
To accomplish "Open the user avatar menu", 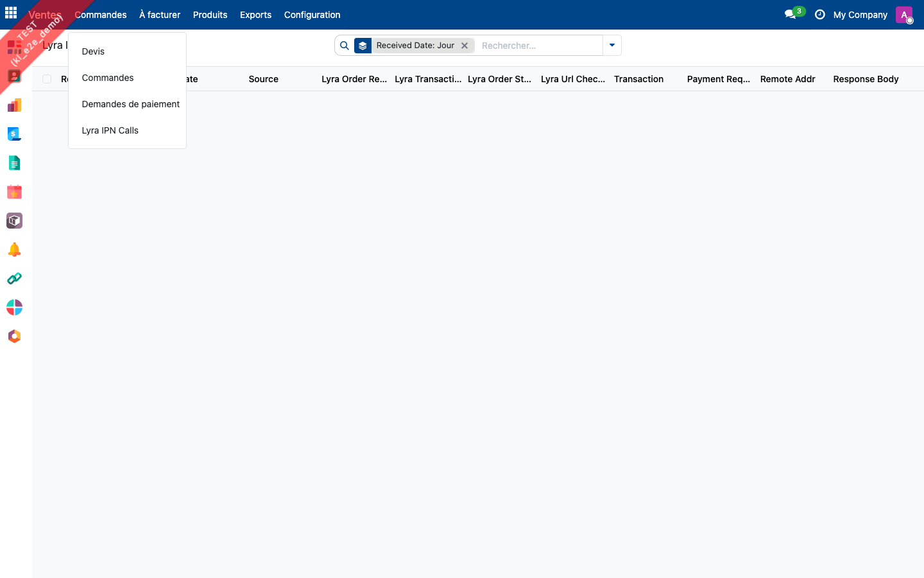I will pos(904,15).
